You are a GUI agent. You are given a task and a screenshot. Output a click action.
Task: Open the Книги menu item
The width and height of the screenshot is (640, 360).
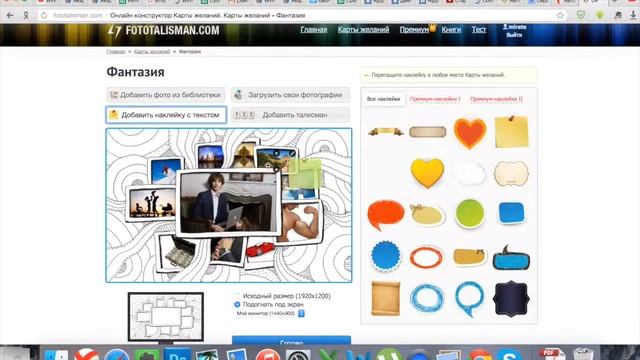click(451, 29)
